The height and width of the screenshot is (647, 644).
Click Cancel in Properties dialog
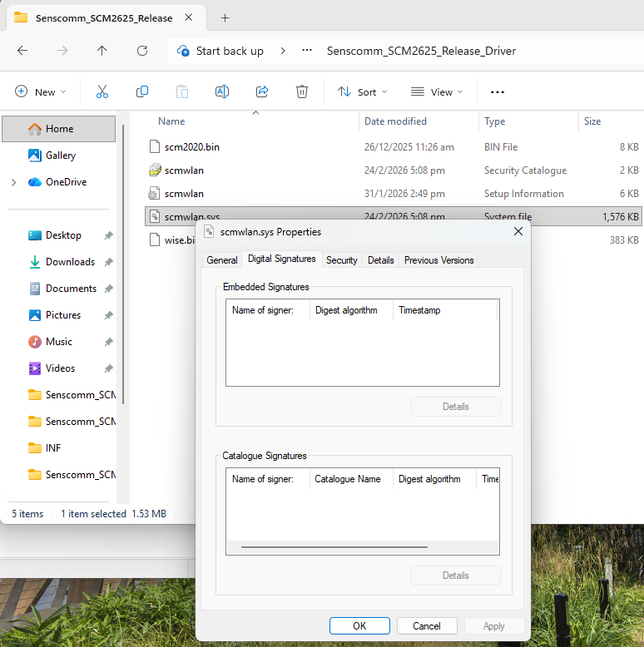coord(427,625)
